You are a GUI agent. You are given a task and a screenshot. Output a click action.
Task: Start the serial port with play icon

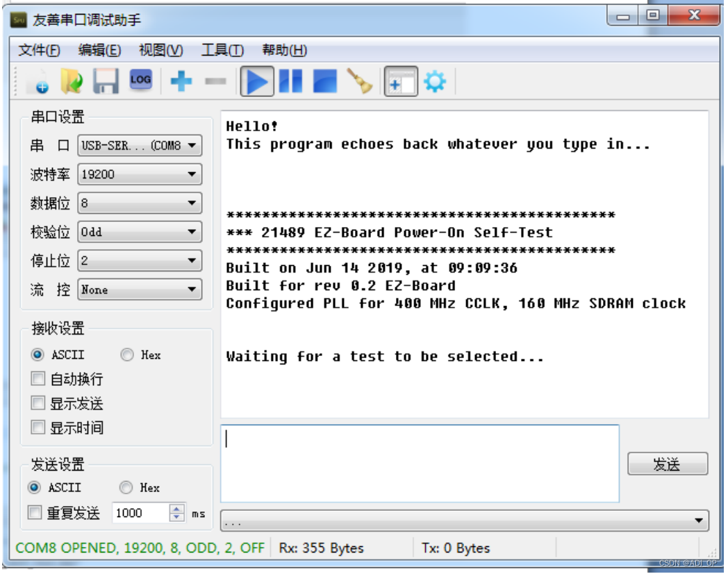[257, 82]
